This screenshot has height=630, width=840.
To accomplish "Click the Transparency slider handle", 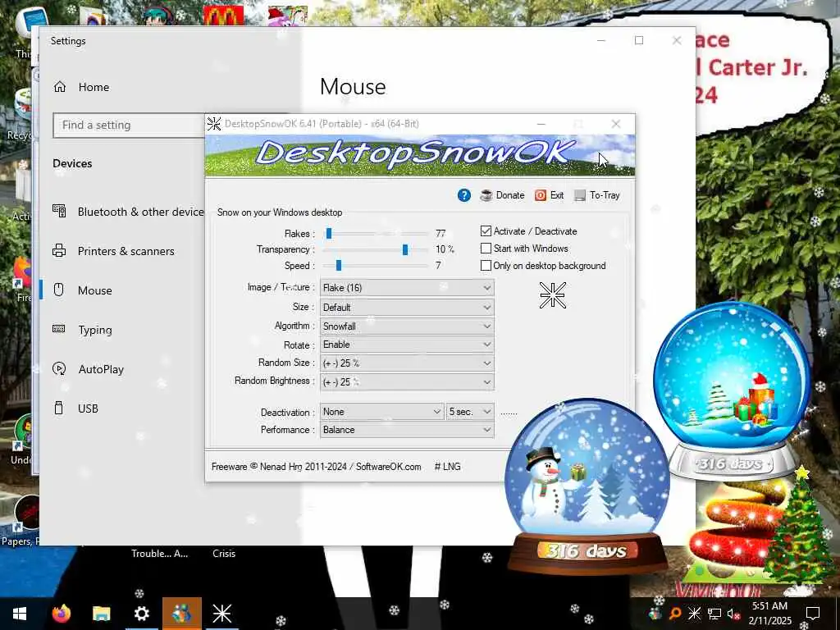I will pyautogui.click(x=405, y=249).
